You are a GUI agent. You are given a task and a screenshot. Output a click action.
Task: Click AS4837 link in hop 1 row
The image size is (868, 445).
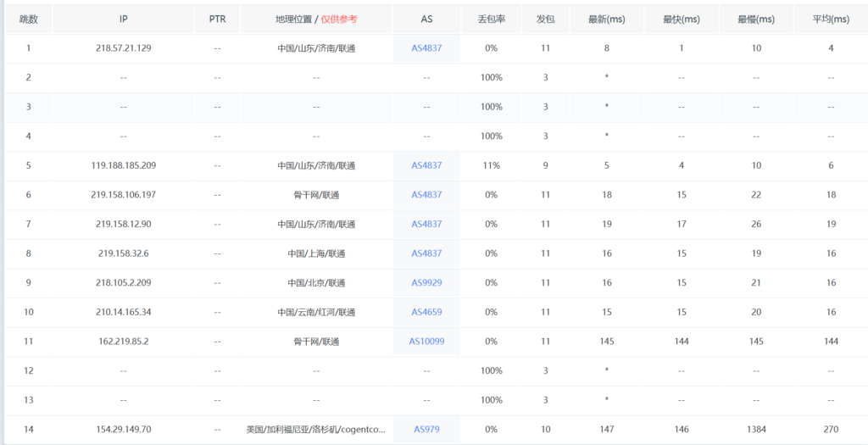point(426,48)
